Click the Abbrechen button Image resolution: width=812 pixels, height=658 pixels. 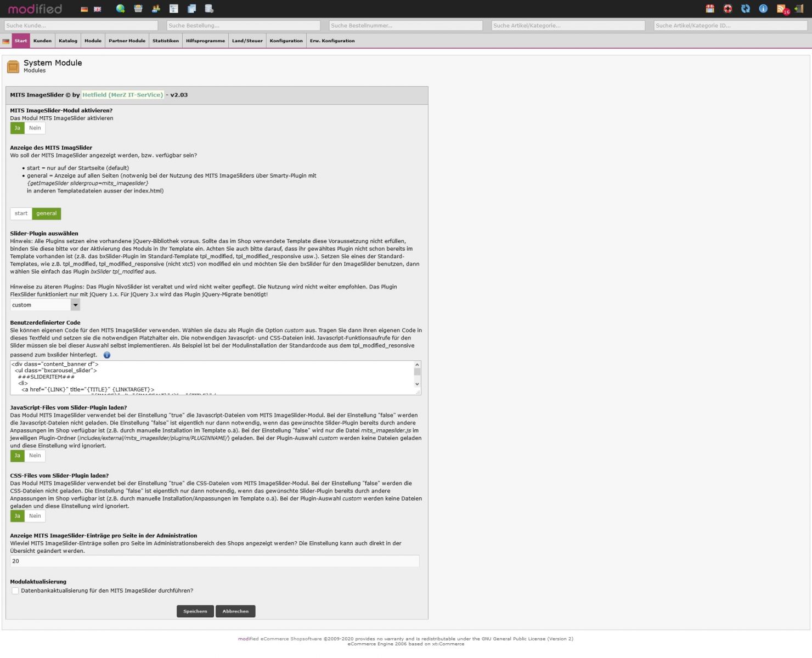(x=235, y=611)
